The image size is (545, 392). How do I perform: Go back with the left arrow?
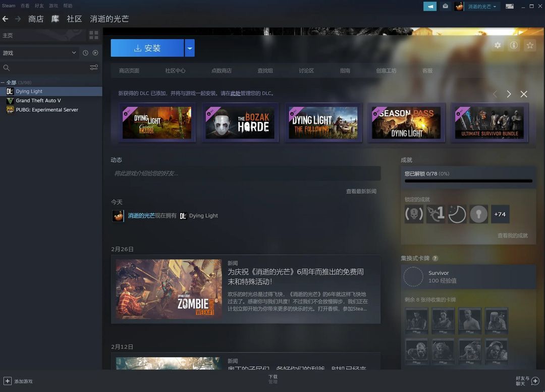[5, 19]
